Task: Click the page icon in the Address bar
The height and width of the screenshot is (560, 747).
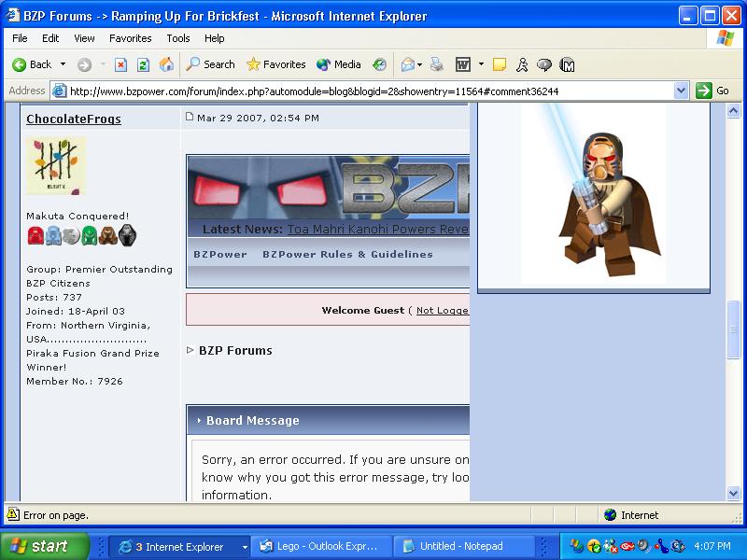Action: 59,91
